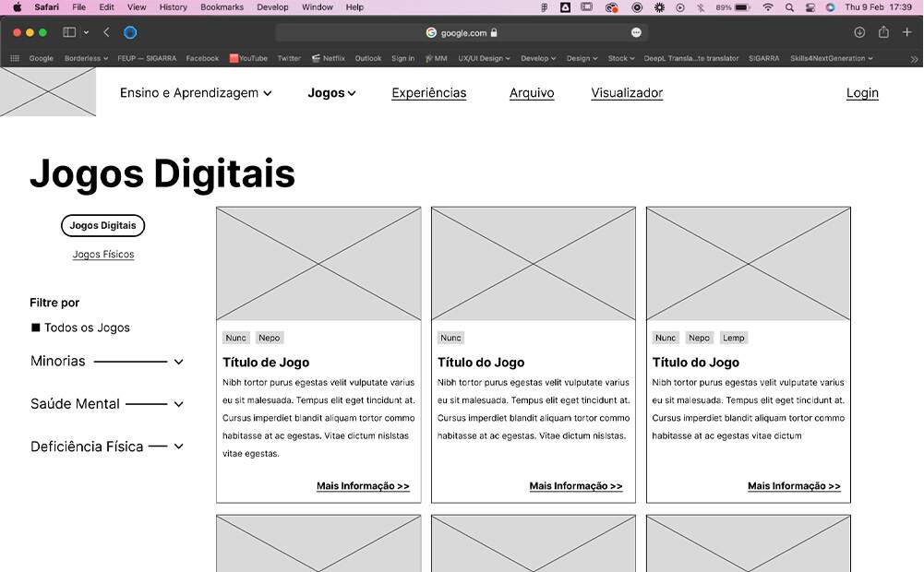Open the Facebook bookmark
Screen dimensions: 924x572
coord(202,57)
